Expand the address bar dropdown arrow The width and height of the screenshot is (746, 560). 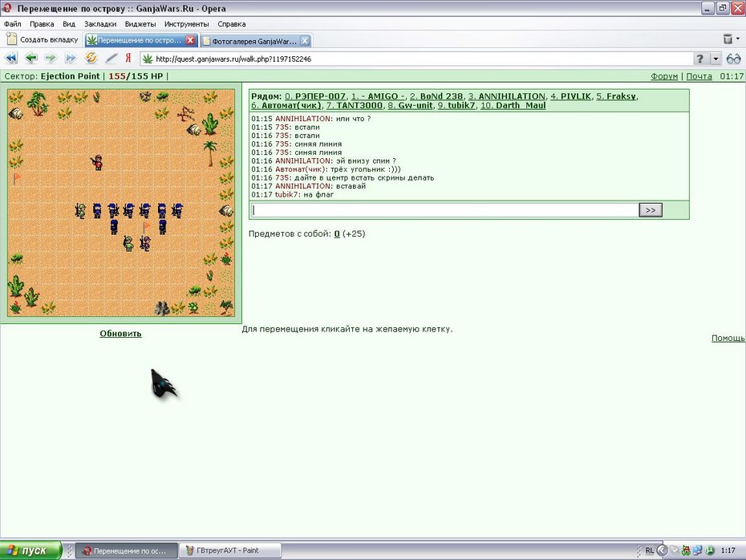tap(716, 59)
